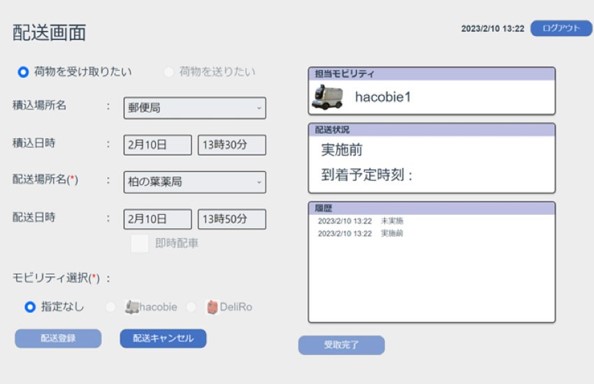Click the delivery time field 13時50分
The width and height of the screenshot is (594, 384).
tap(232, 219)
